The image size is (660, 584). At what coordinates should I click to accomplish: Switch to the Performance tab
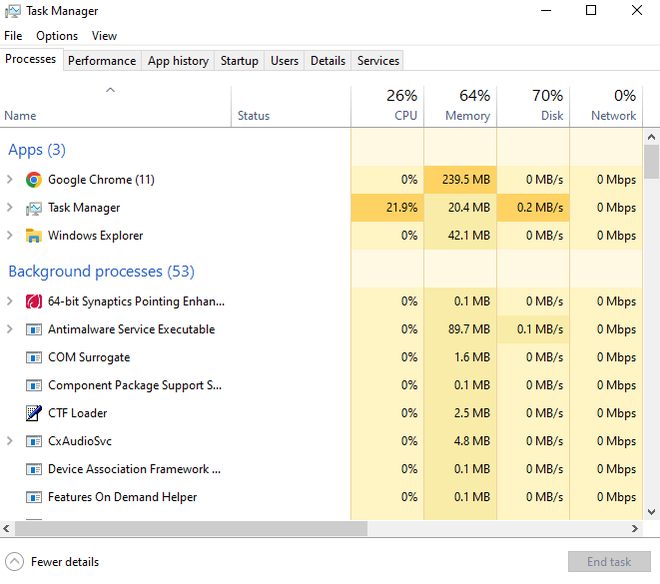(102, 61)
